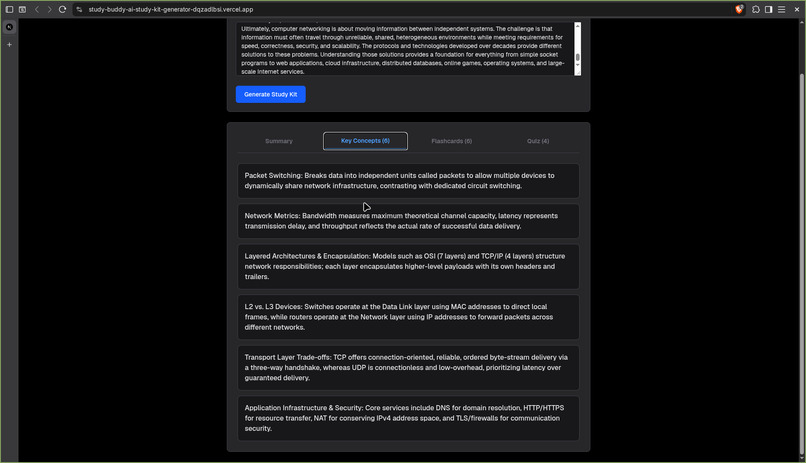Click the address bar URL

click(171, 9)
